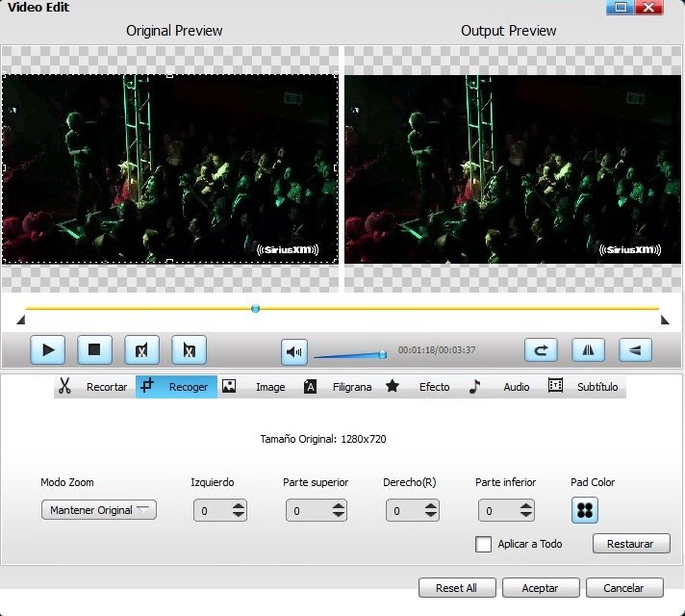The height and width of the screenshot is (616, 685).
Task: Mute the audio with speaker icon
Action: tap(294, 351)
